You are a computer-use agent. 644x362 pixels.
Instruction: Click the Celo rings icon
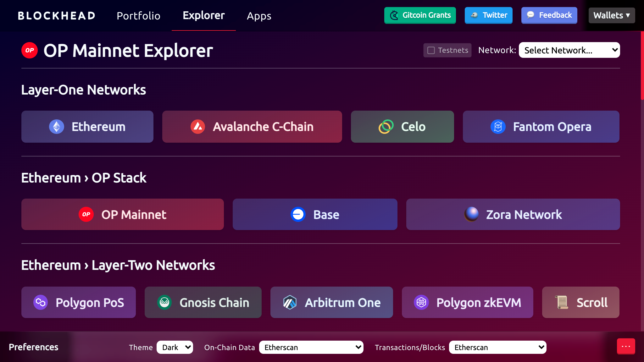[386, 127]
